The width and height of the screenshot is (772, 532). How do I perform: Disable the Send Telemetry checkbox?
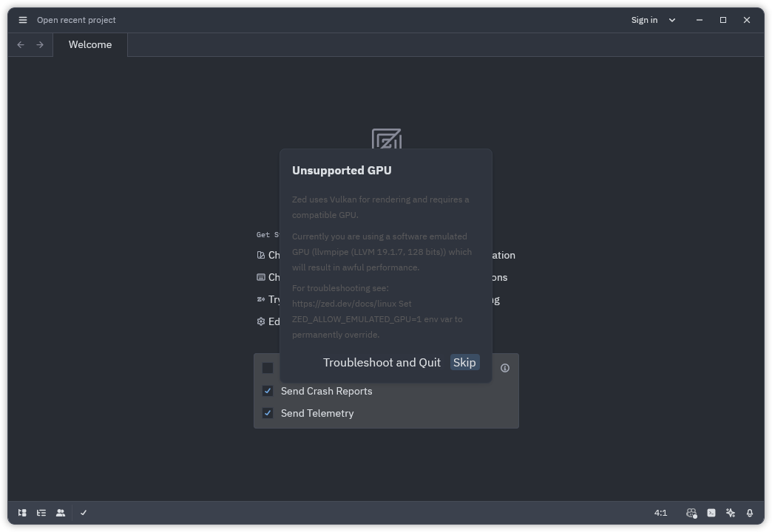[268, 413]
